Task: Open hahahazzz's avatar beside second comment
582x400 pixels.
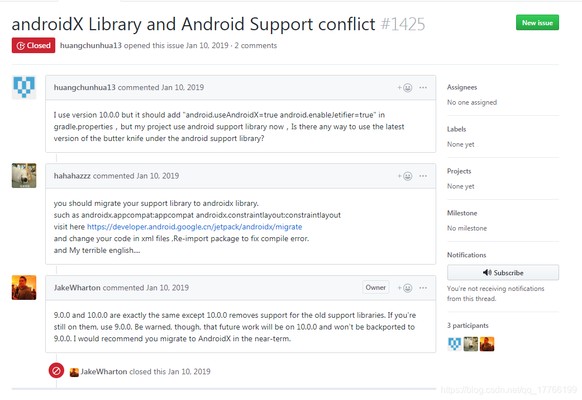Action: pos(24,176)
